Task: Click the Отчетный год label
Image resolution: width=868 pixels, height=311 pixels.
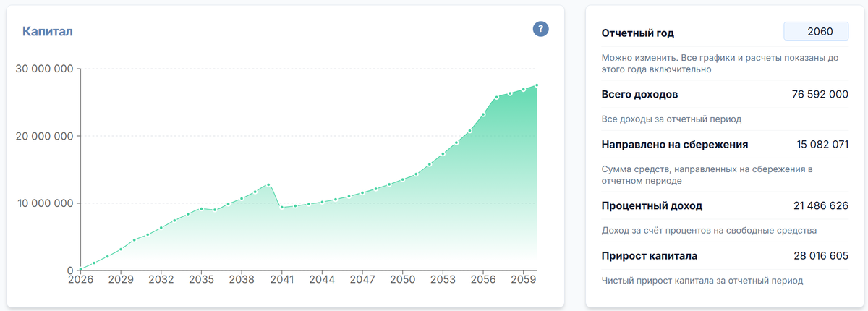Action: tap(638, 33)
